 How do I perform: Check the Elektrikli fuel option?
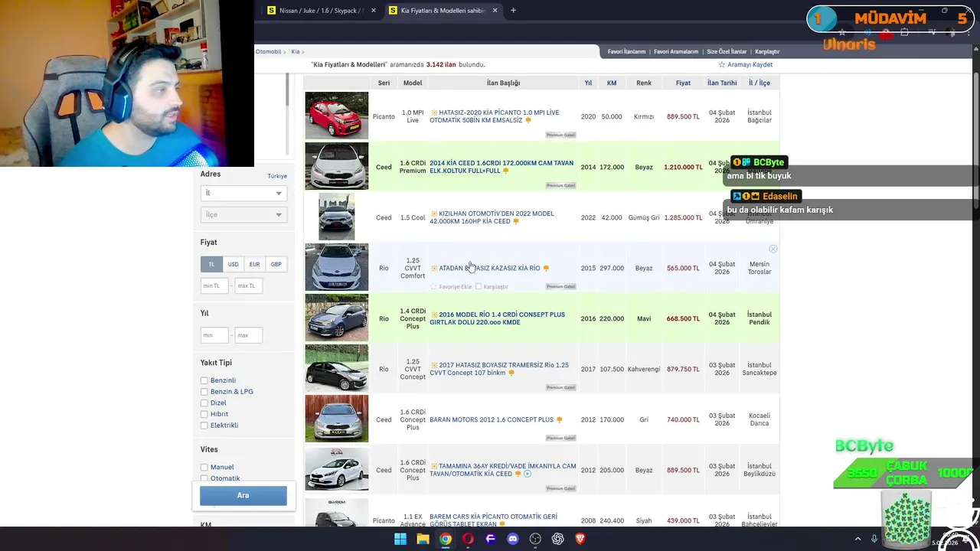204,425
